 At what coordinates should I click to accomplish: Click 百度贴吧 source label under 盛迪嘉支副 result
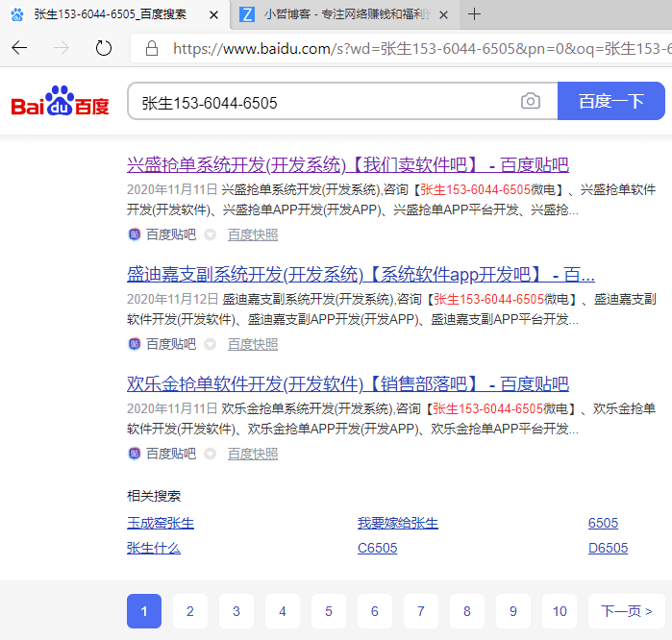(x=171, y=344)
